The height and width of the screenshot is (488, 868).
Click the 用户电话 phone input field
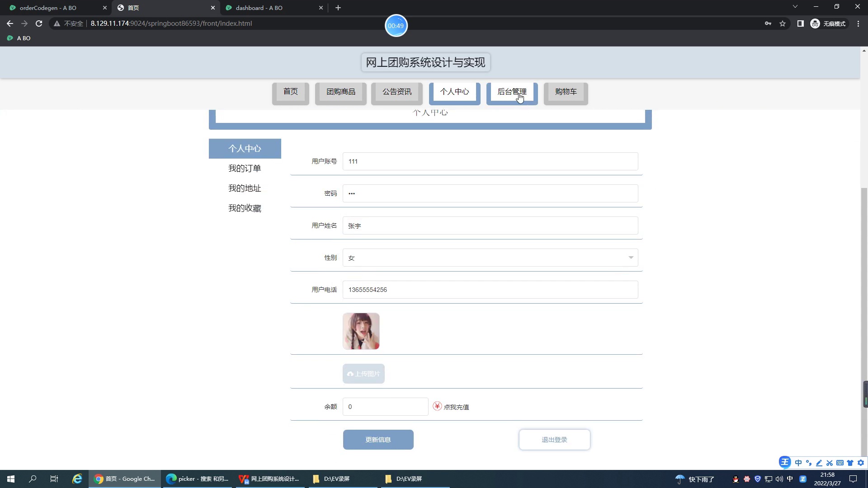tap(490, 290)
